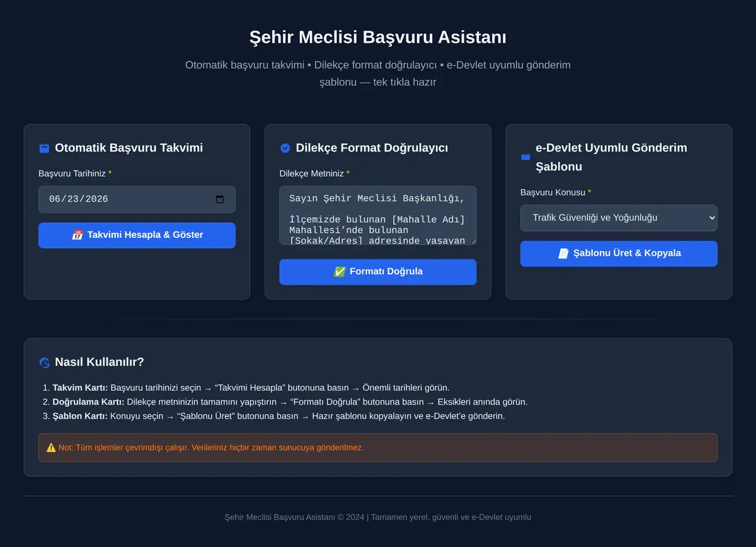Click the calendar icon beside Otomatik Başvuru Takvimi

click(x=44, y=149)
